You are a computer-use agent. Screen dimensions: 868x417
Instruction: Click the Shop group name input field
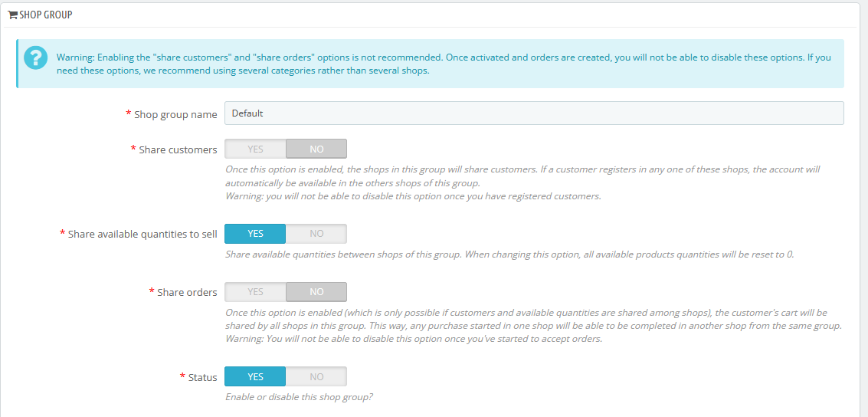point(533,113)
